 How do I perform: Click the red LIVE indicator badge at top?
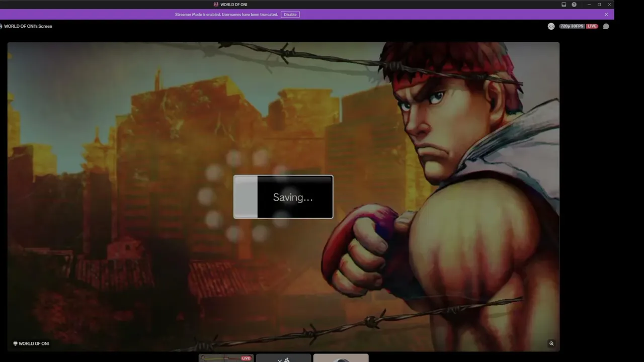coord(592,26)
